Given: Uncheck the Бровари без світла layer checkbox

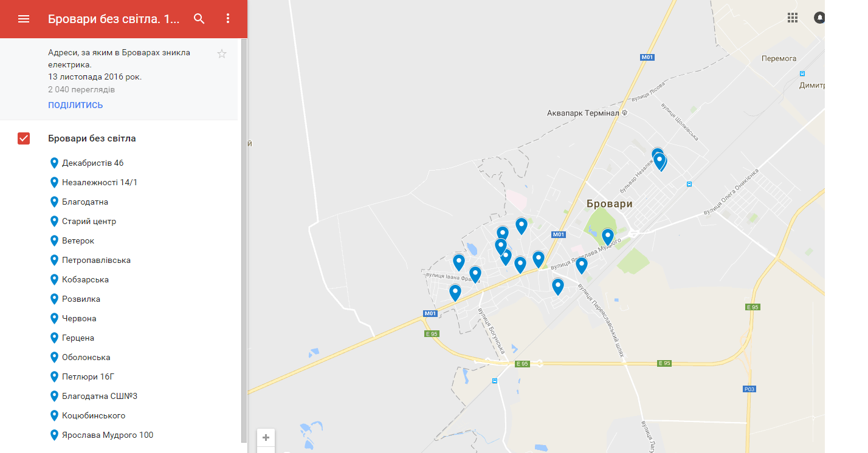Looking at the screenshot, I should 24,138.
